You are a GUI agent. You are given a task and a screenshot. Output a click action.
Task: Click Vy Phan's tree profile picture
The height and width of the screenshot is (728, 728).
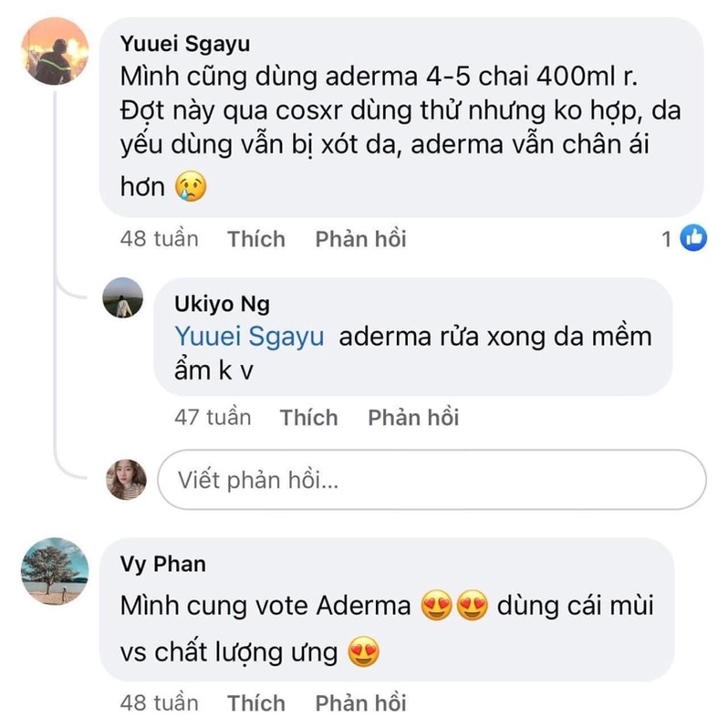(x=56, y=571)
